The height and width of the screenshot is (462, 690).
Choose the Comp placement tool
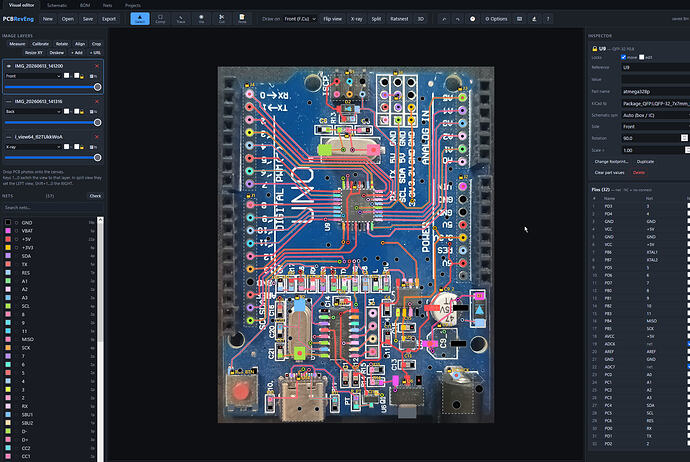[160, 18]
